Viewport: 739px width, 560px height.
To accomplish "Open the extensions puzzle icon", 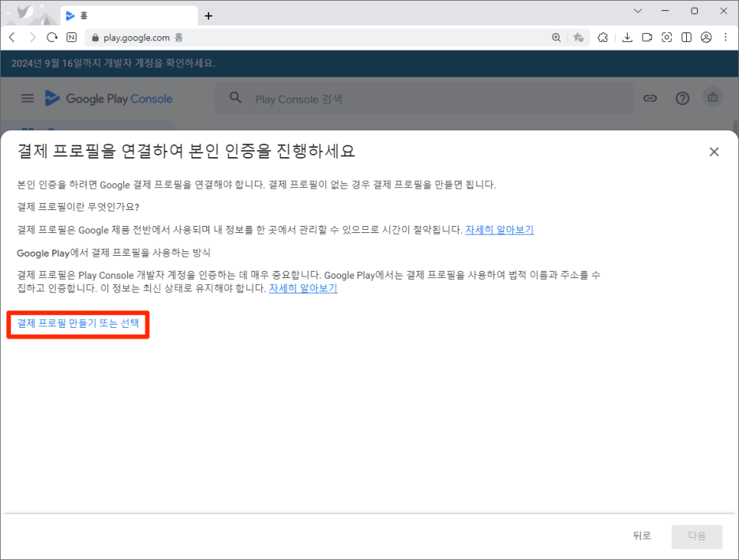I will (602, 37).
